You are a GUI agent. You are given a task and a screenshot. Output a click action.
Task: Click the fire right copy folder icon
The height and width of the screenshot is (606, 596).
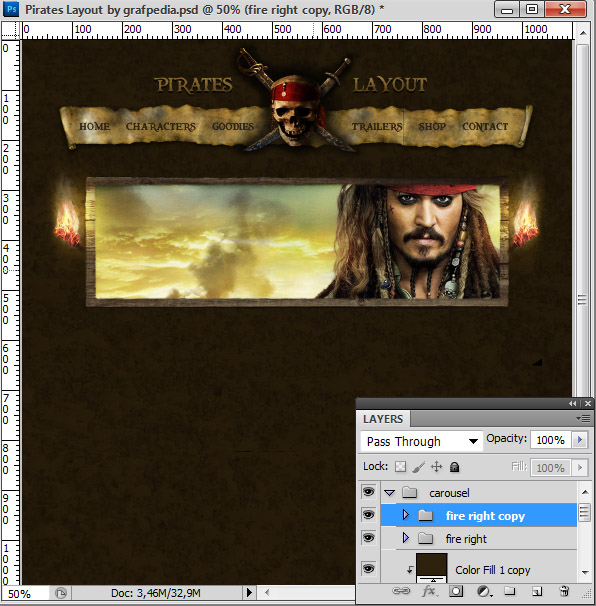[x=426, y=515]
